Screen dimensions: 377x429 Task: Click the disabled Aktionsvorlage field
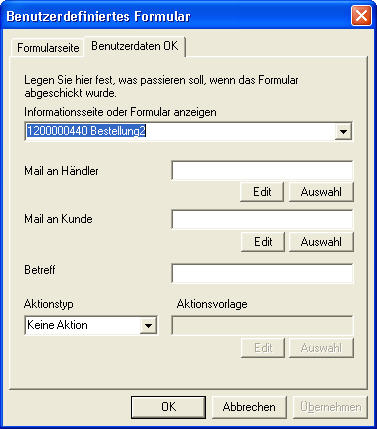coord(262,325)
